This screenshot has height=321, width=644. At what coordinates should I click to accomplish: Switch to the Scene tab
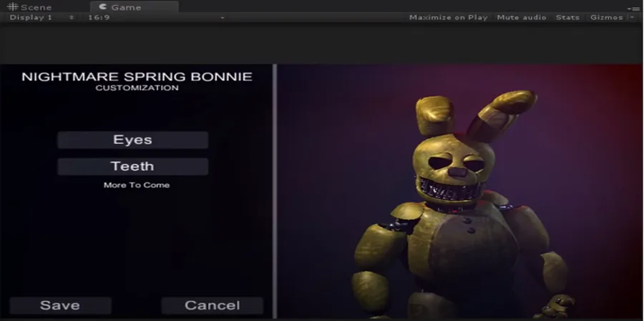(29, 7)
